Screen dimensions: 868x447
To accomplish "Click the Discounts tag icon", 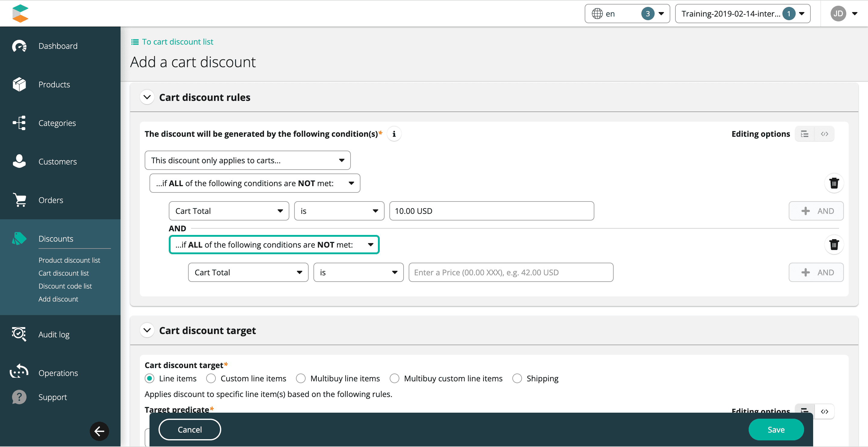I will [x=19, y=238].
